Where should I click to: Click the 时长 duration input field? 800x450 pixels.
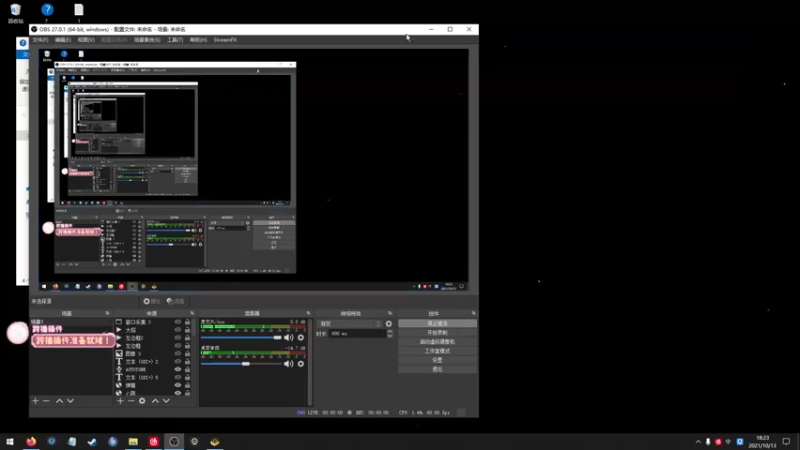tap(357, 334)
